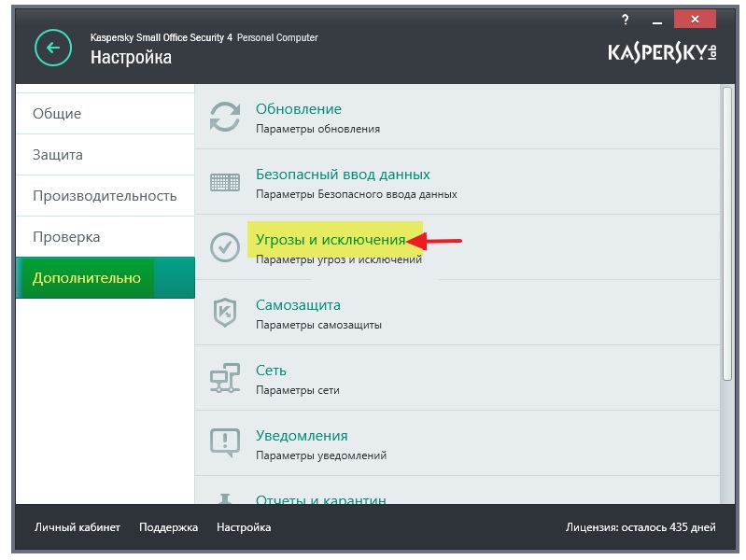Switch to the Производительность tab
The width and height of the screenshot is (746, 560).
click(106, 196)
